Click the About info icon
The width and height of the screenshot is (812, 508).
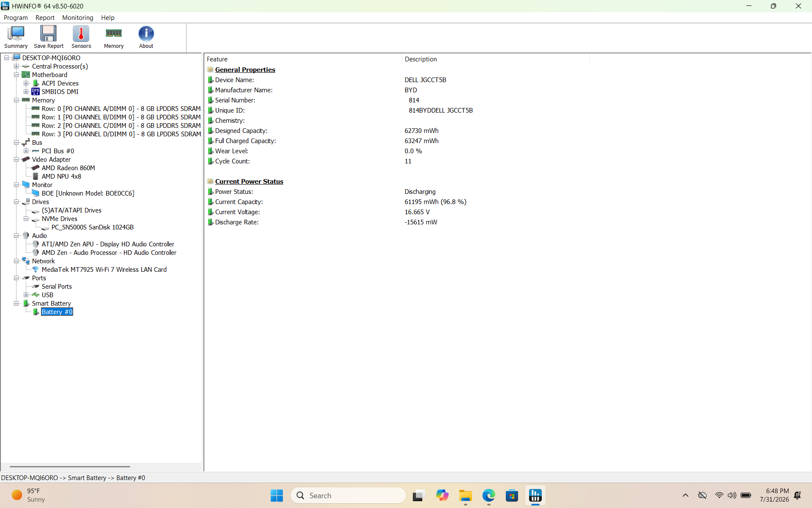pyautogui.click(x=146, y=37)
